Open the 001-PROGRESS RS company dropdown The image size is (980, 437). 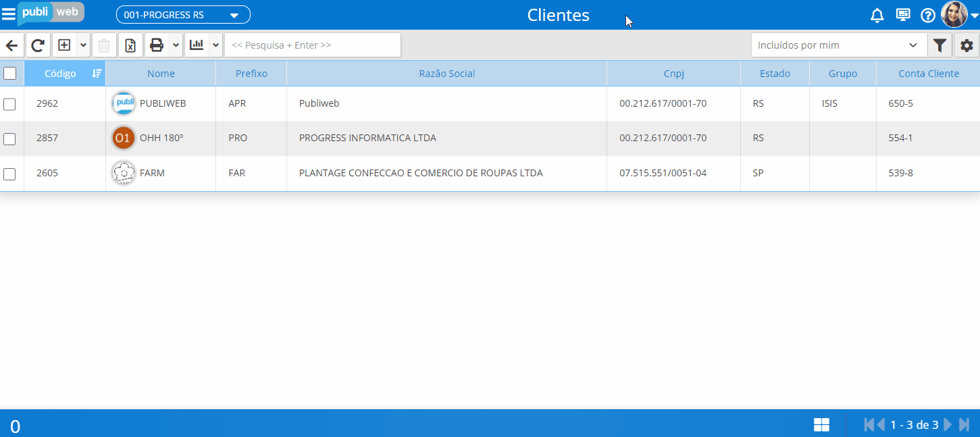(183, 15)
